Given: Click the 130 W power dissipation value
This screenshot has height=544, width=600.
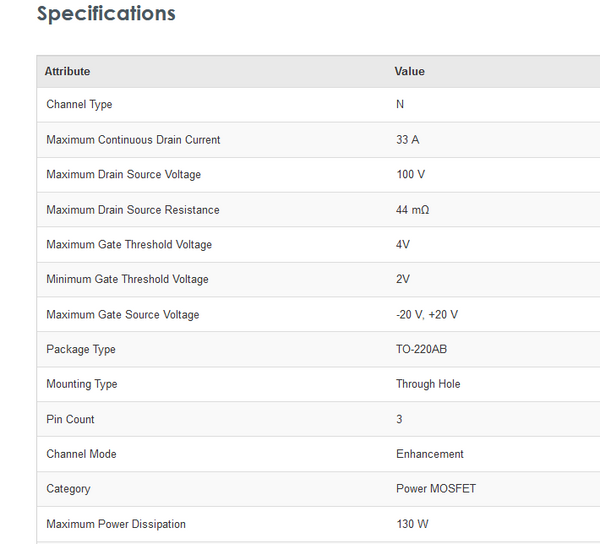Looking at the screenshot, I should click(x=412, y=524).
